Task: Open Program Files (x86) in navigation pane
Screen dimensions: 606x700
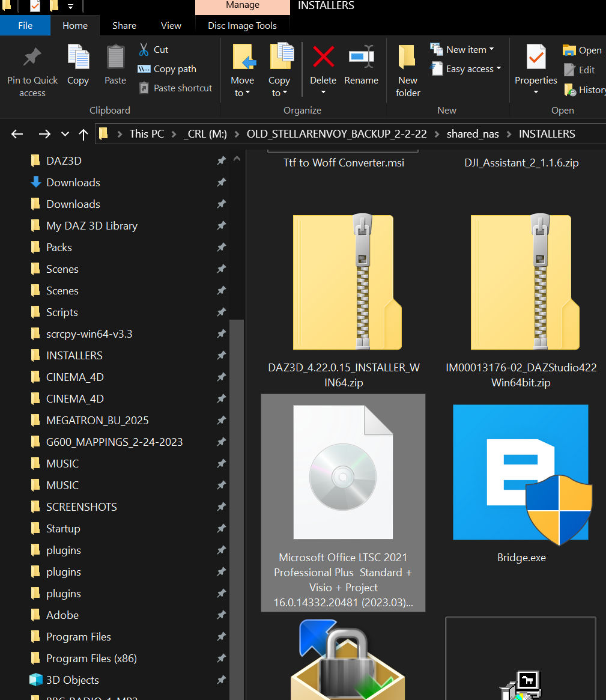Action: [x=91, y=659]
